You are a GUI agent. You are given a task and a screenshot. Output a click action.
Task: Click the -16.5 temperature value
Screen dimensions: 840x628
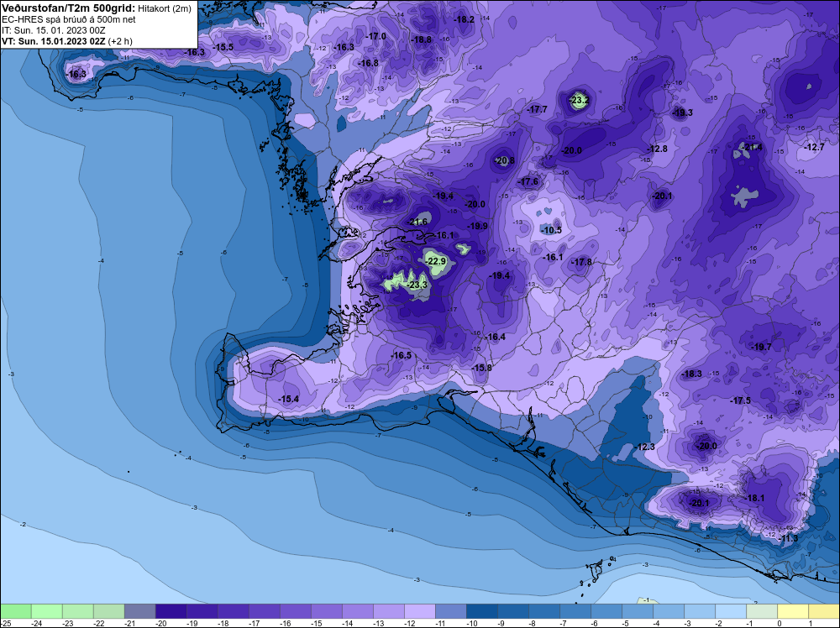pyautogui.click(x=401, y=355)
